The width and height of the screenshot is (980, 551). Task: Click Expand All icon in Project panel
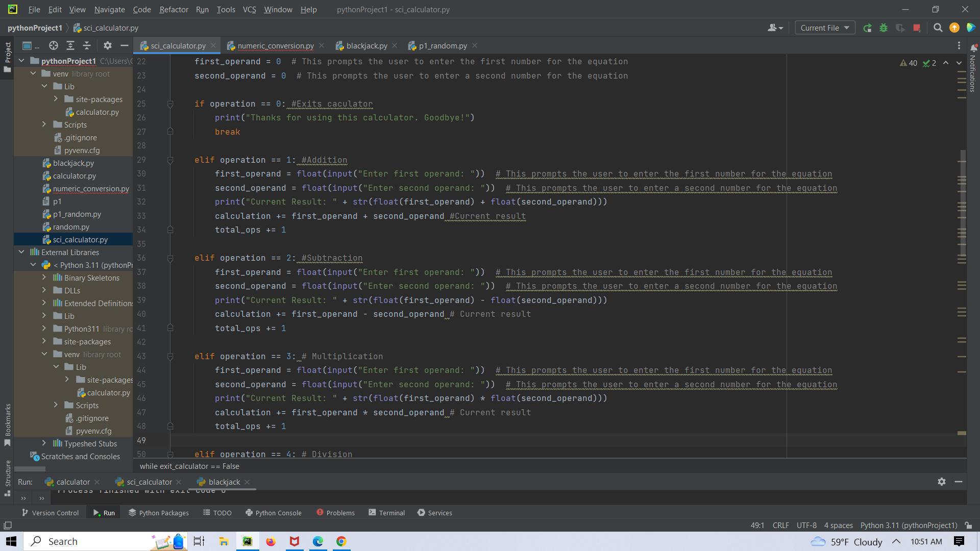70,45
